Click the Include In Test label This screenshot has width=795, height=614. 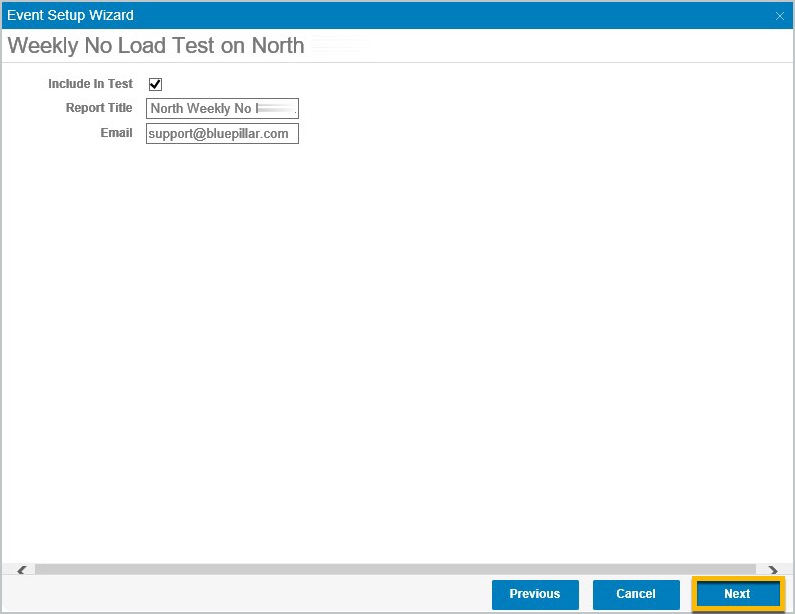pyautogui.click(x=90, y=84)
